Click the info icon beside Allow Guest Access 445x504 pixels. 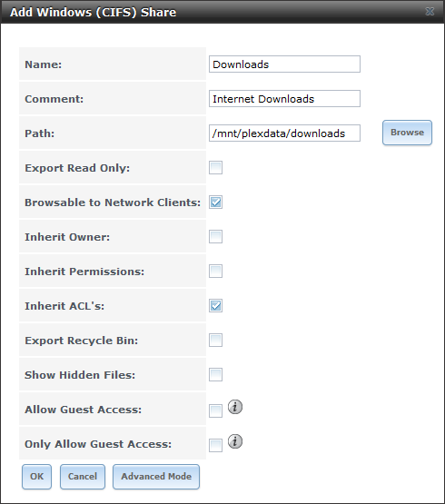tap(235, 407)
